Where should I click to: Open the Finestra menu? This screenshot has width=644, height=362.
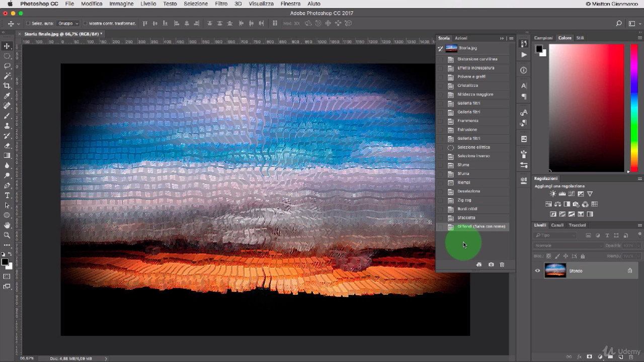(x=290, y=4)
